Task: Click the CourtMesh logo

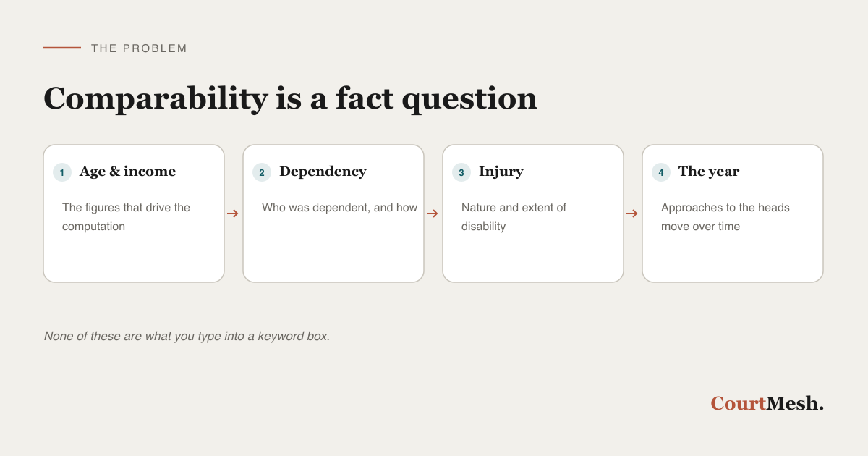Action: pyautogui.click(x=767, y=403)
